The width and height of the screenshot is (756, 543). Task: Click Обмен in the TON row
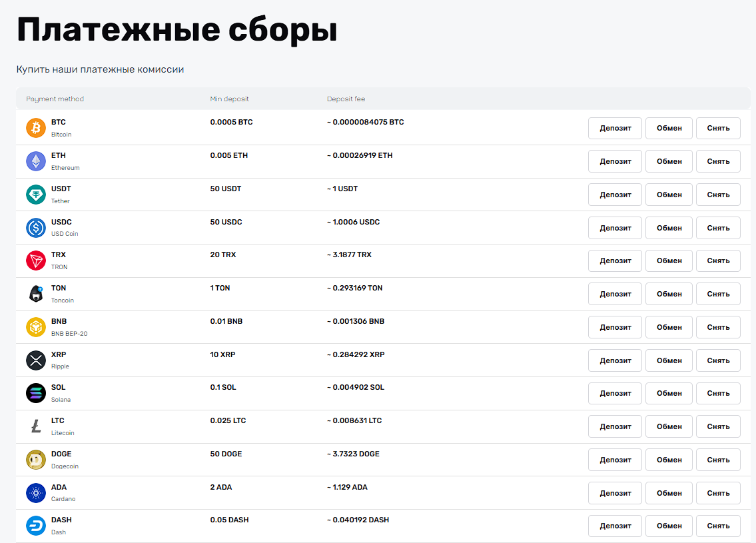pyautogui.click(x=669, y=294)
